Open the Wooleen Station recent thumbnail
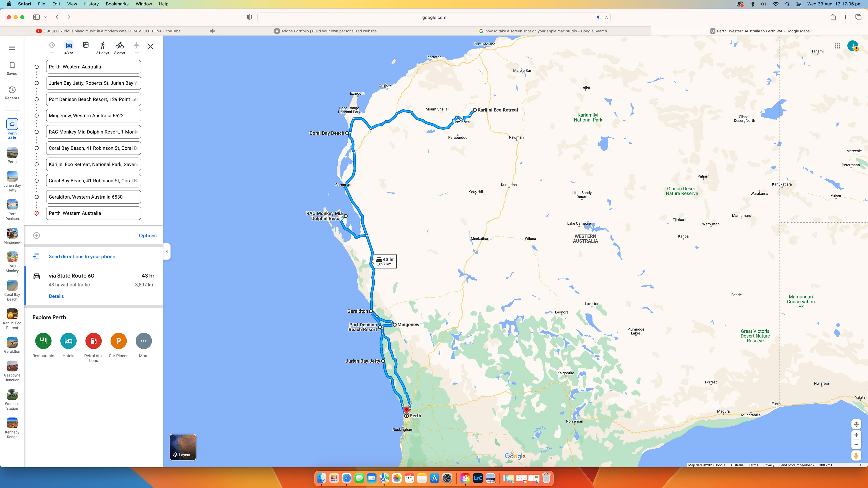The image size is (868, 488). coord(12,400)
